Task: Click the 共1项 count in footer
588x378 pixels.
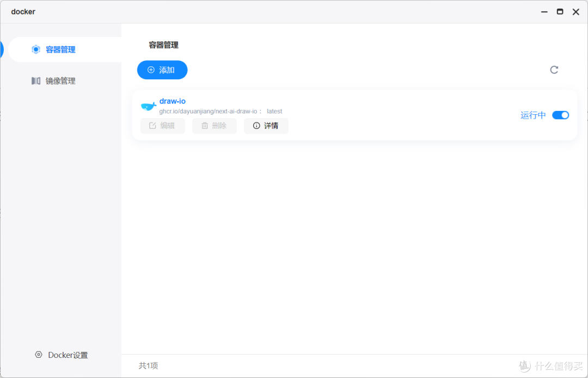Action: click(x=148, y=365)
